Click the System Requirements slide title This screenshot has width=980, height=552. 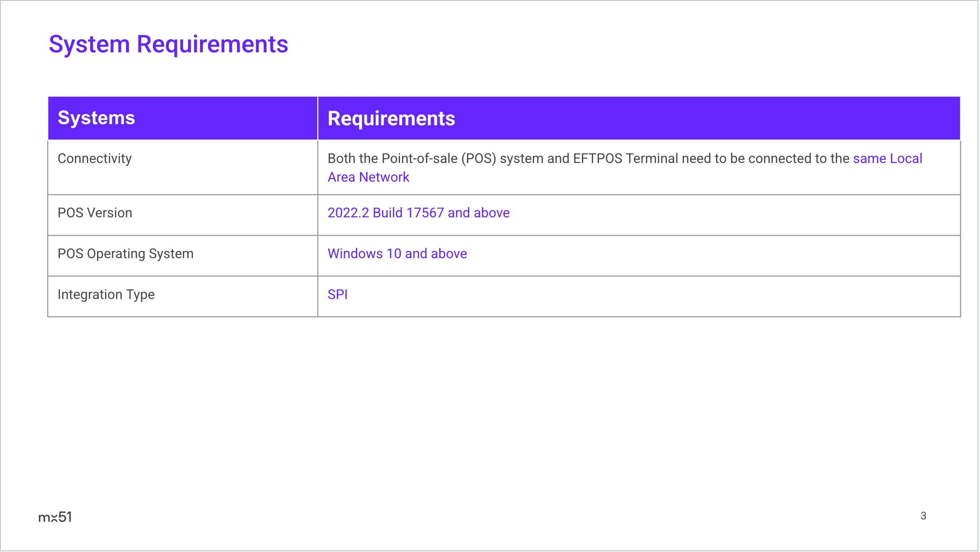click(168, 44)
